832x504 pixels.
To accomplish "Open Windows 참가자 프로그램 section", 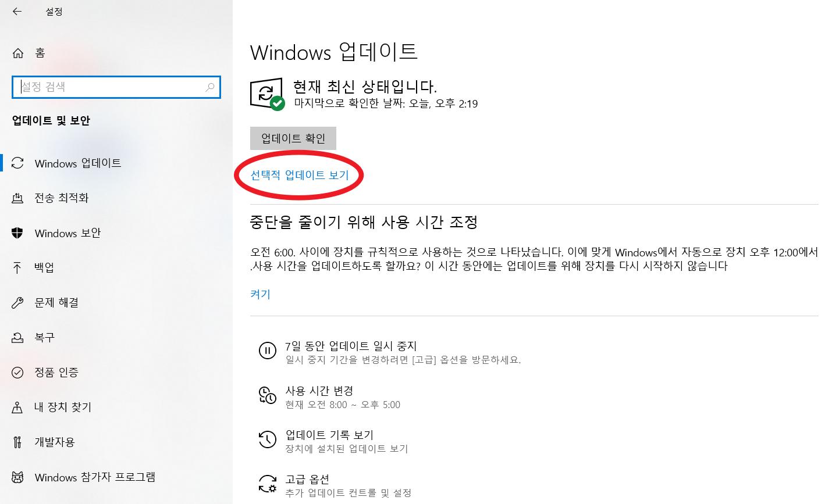I will (x=95, y=477).
